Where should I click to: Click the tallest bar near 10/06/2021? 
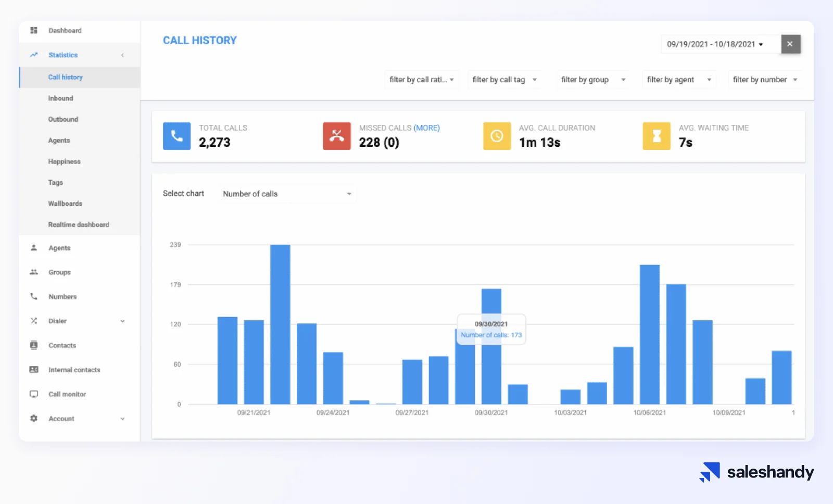point(650,335)
